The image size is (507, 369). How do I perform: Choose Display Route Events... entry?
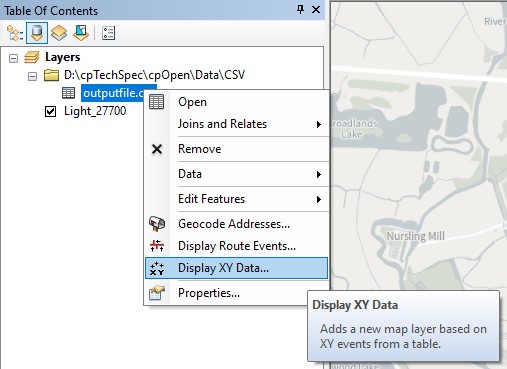237,246
